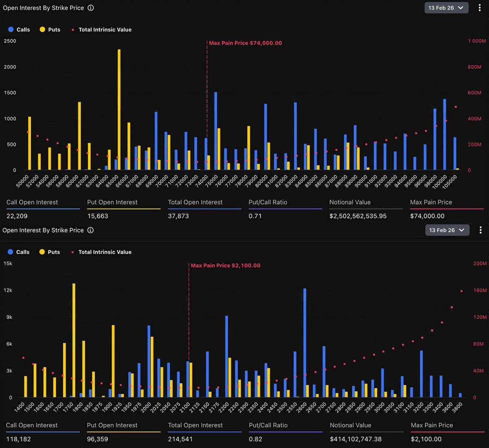
Task: Click info icon beside bottom chart title
Action: coord(90,230)
